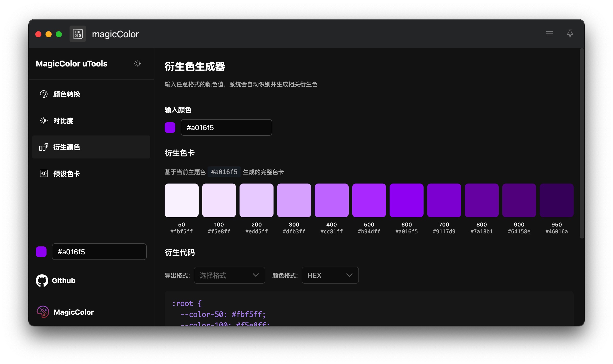Click the --color-50 code line
Viewport: 613px width, 364px height.
[x=223, y=314]
